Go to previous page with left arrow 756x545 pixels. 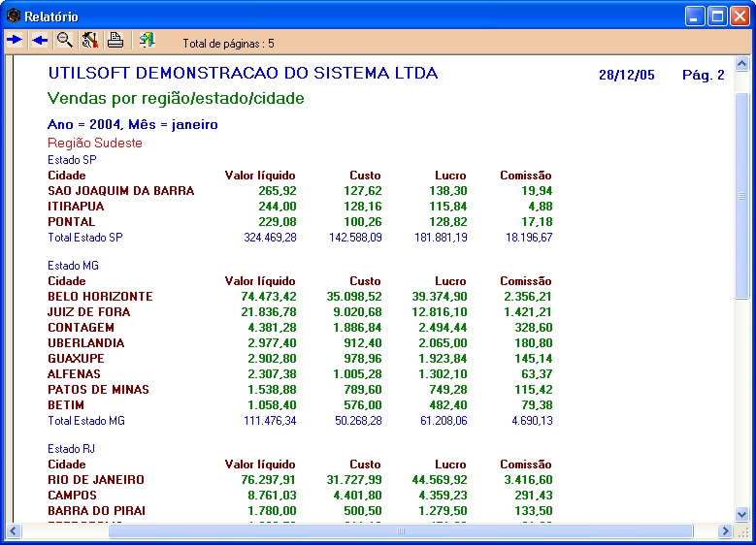click(40, 40)
